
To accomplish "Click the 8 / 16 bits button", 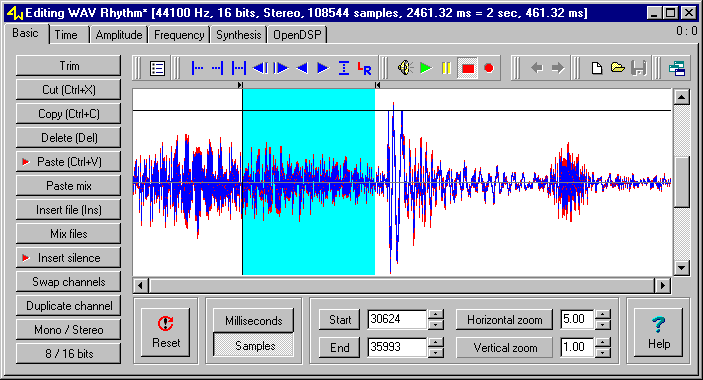I will (x=69, y=354).
